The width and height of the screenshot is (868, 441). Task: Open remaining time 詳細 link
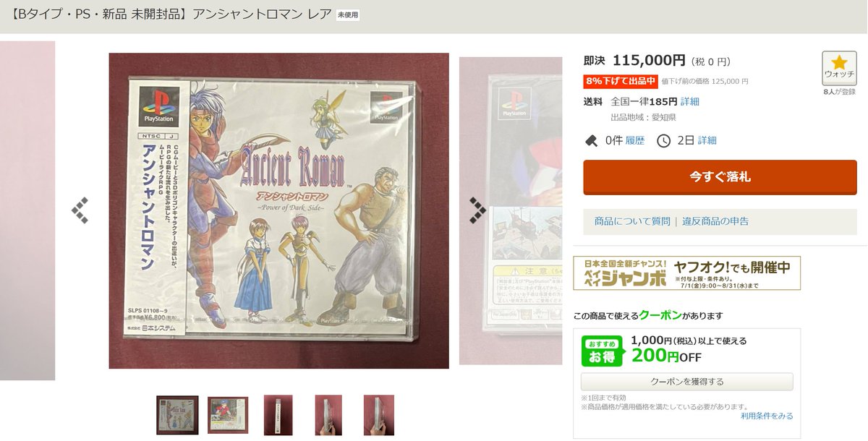[x=707, y=140]
